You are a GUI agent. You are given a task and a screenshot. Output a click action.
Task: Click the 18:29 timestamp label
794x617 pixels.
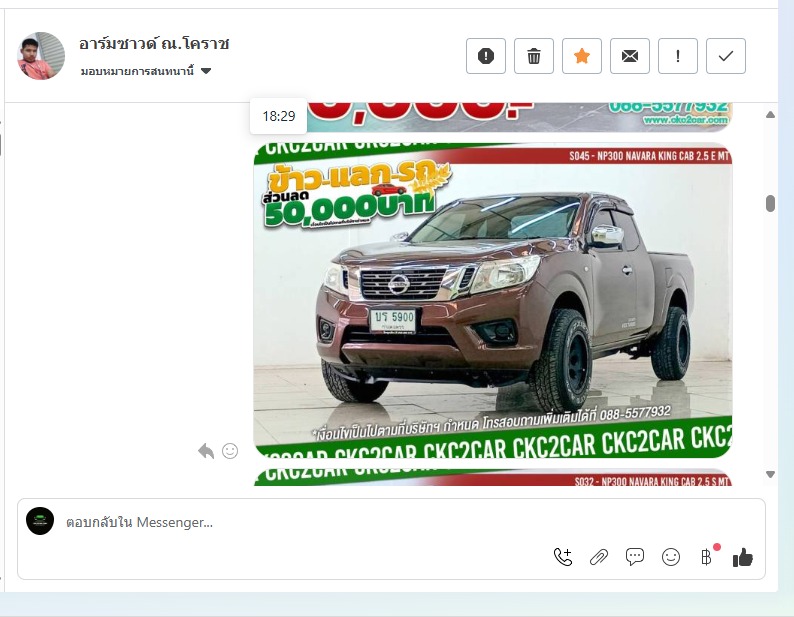(x=279, y=116)
